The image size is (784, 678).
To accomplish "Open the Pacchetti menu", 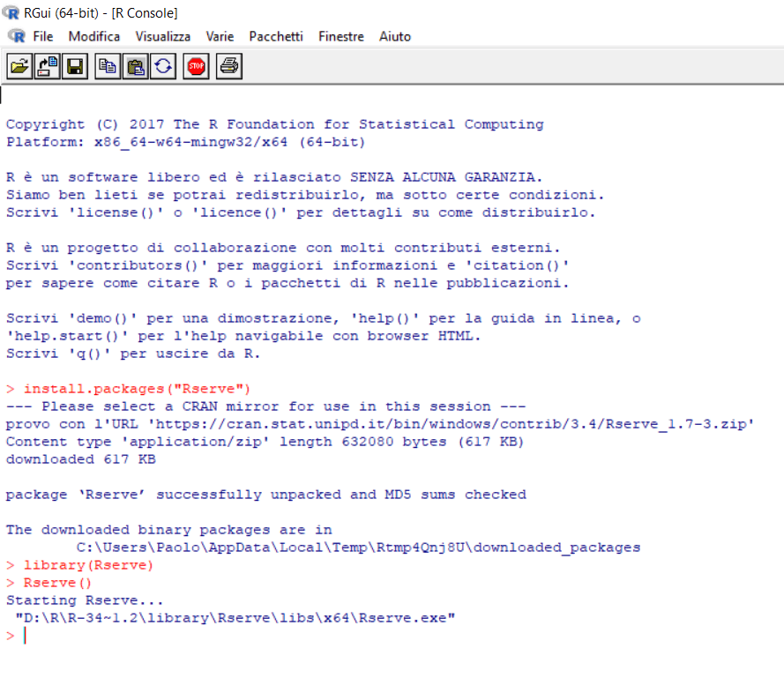I will (275, 36).
